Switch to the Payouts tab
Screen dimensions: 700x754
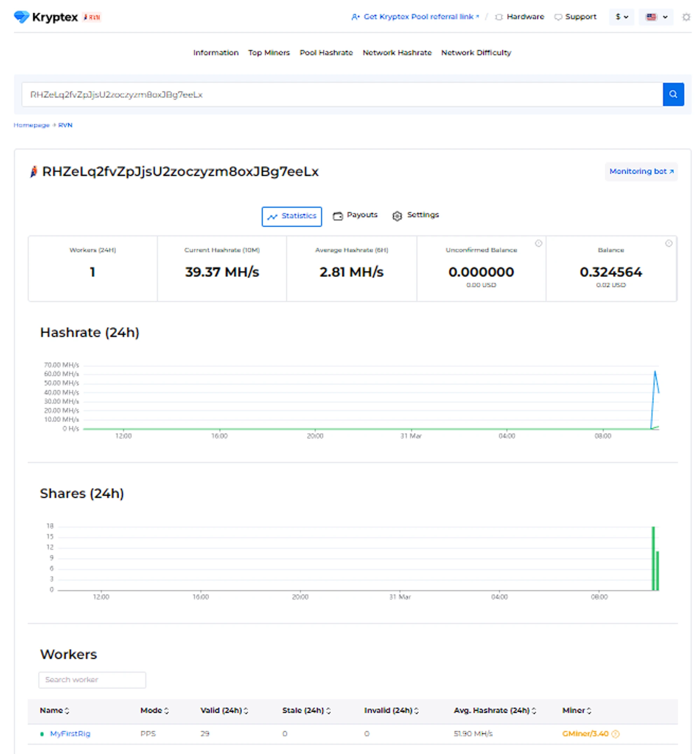click(x=355, y=215)
